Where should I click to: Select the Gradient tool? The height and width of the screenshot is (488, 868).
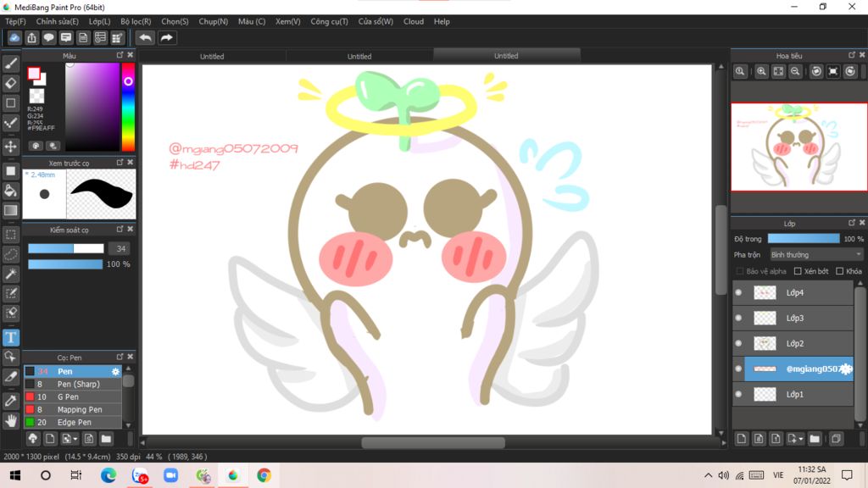10,211
